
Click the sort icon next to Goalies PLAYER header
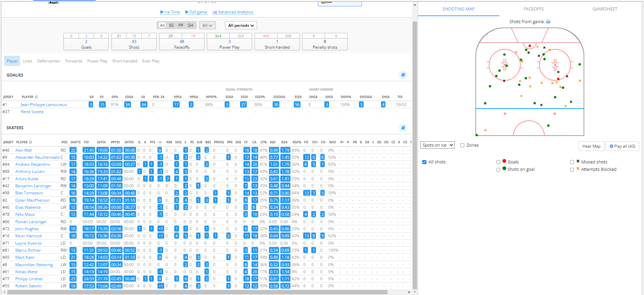tap(36, 97)
